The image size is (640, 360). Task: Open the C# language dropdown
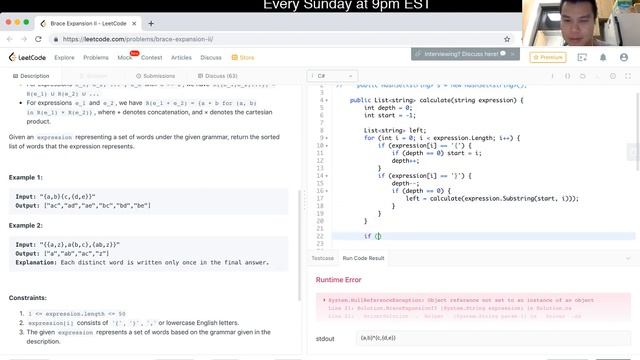click(x=332, y=76)
